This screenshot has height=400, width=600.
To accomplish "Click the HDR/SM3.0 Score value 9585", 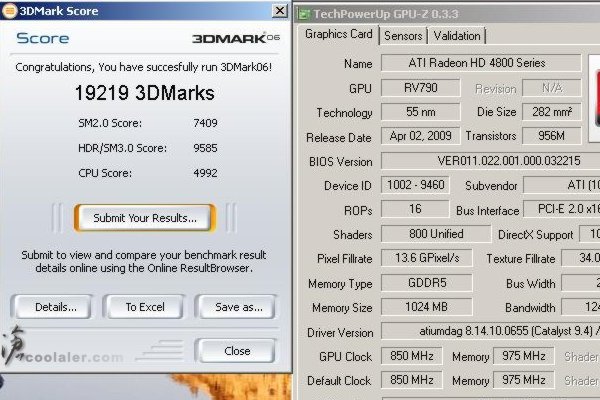I will point(205,148).
